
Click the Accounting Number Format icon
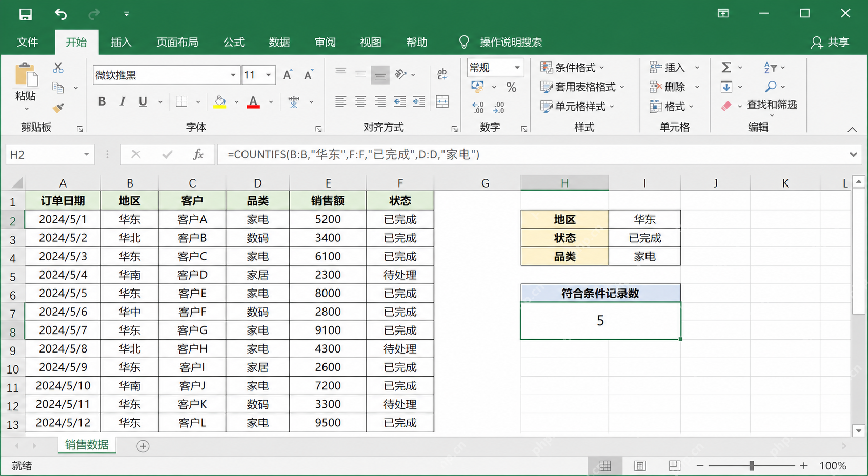pos(478,87)
